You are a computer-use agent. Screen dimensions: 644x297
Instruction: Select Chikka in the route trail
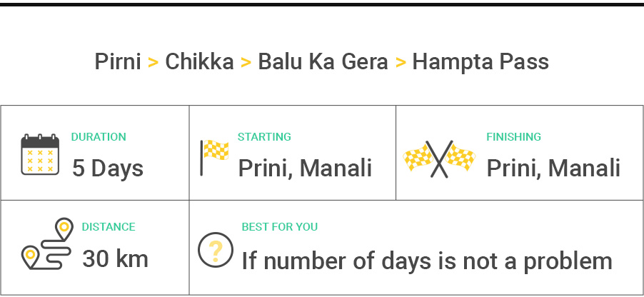[199, 62]
